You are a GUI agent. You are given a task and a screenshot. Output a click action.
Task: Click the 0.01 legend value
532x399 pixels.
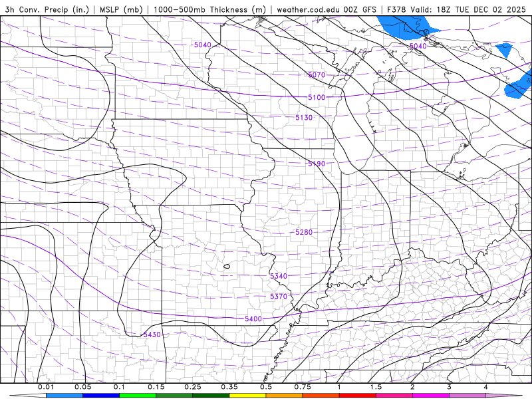[46, 387]
